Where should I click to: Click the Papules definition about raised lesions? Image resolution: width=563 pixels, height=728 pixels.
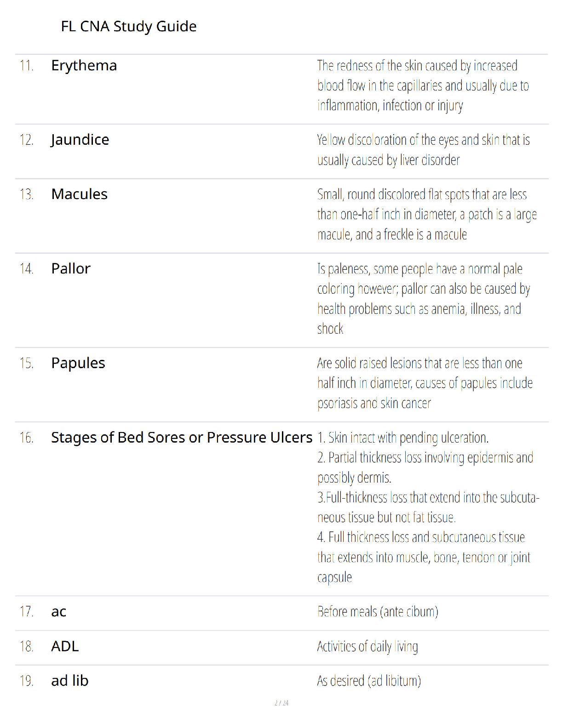425,383
